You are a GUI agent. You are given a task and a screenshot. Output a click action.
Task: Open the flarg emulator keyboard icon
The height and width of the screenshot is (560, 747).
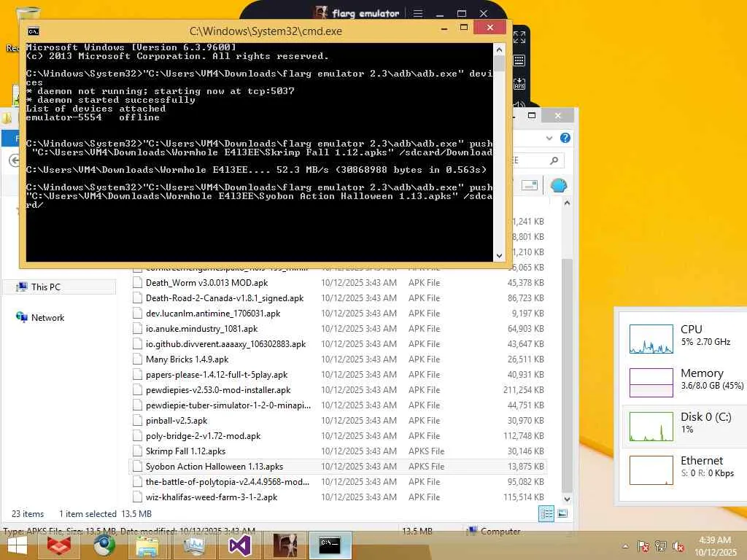point(519,61)
